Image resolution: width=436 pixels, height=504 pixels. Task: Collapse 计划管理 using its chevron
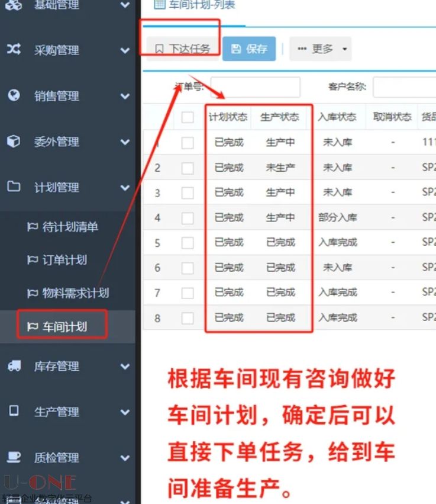click(x=125, y=188)
